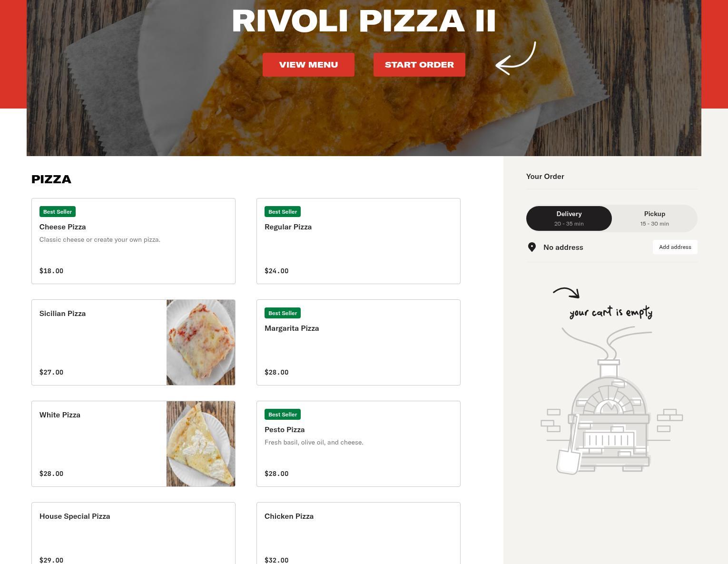Click the Best Seller badge on Pesto Pizza
728x564 pixels.
tap(283, 415)
